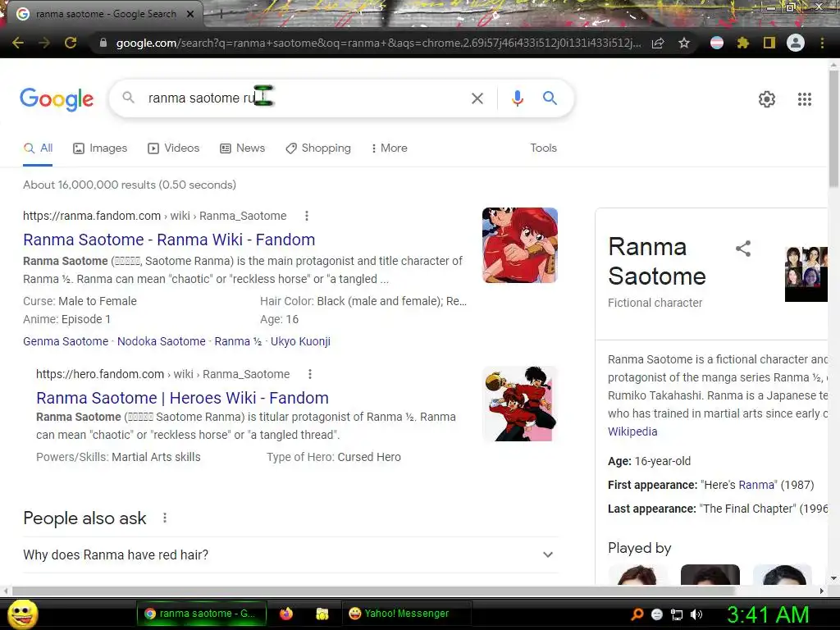Switch to the Images tab
This screenshot has width=840, height=630.
(100, 148)
